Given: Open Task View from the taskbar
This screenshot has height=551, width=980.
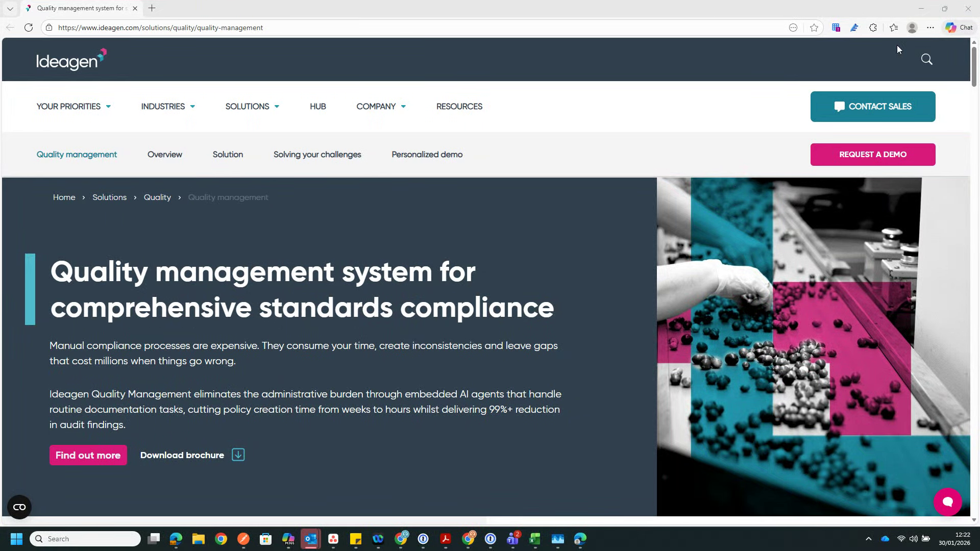Looking at the screenshot, I should (x=154, y=539).
